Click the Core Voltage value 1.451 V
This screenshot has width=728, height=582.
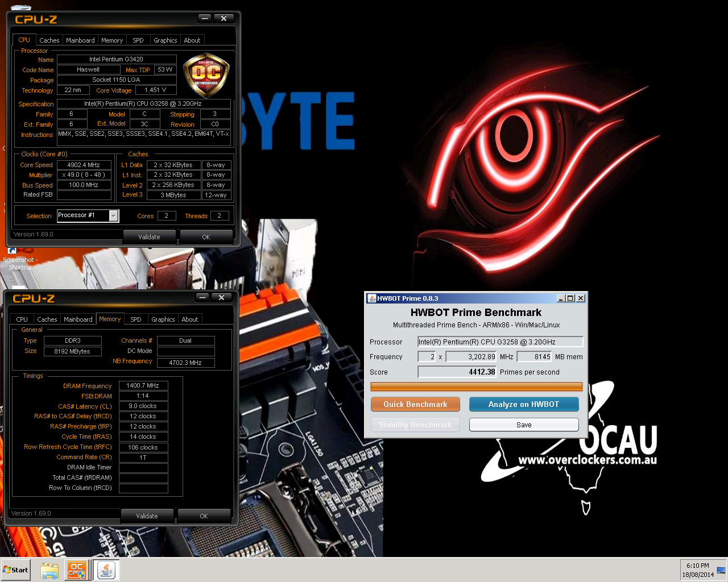(156, 90)
